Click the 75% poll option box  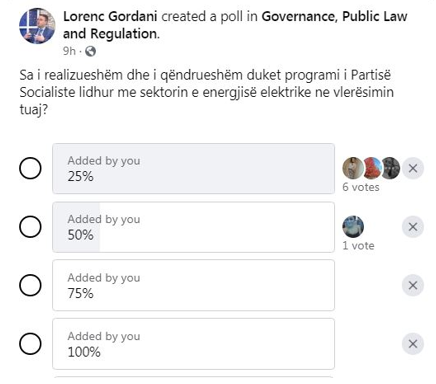click(193, 285)
